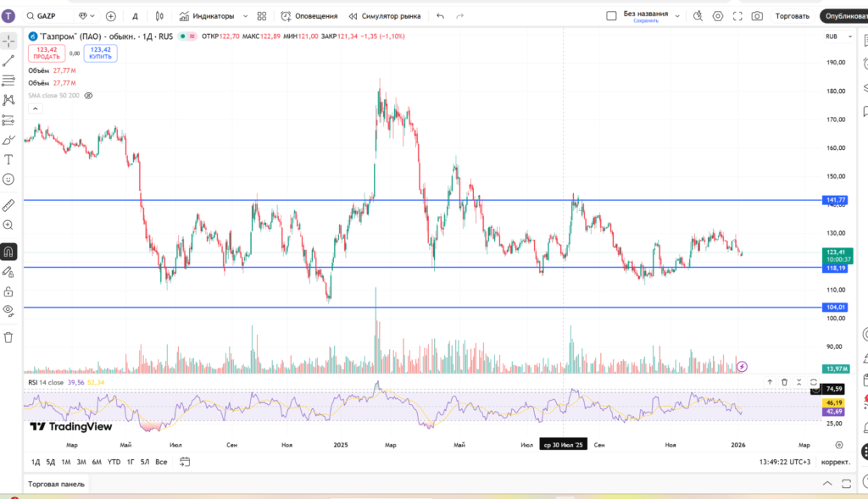Open the layout setup square icon

coord(611,16)
